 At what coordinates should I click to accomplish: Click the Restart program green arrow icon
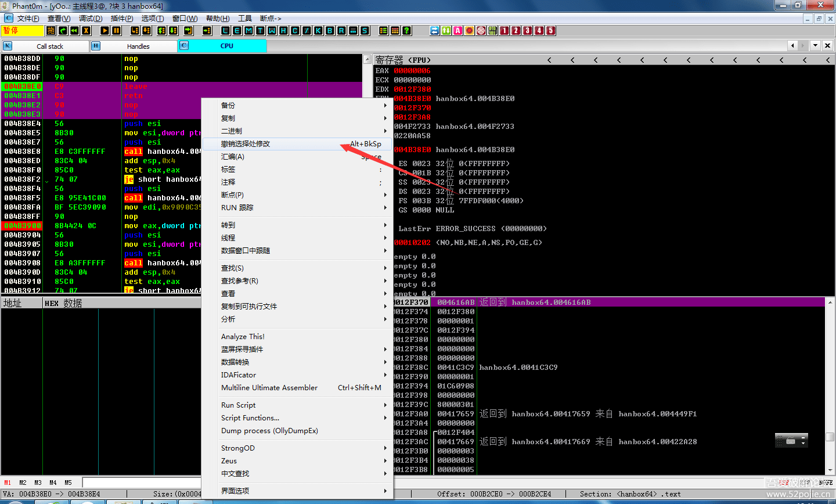point(63,31)
